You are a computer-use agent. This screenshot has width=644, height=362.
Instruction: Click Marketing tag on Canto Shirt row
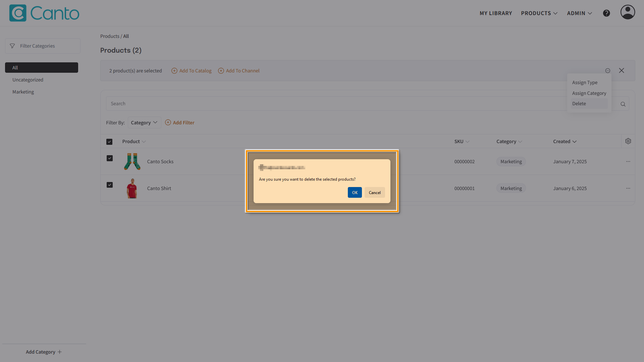511,188
